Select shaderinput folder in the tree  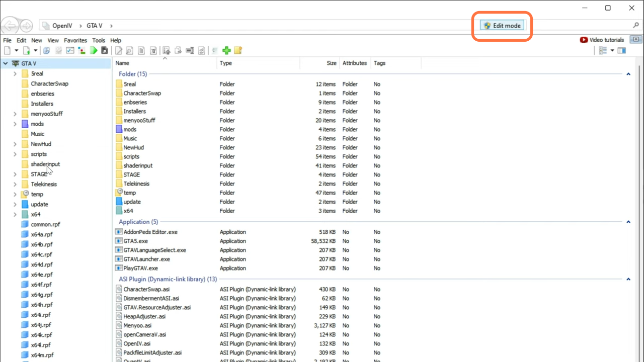(45, 164)
